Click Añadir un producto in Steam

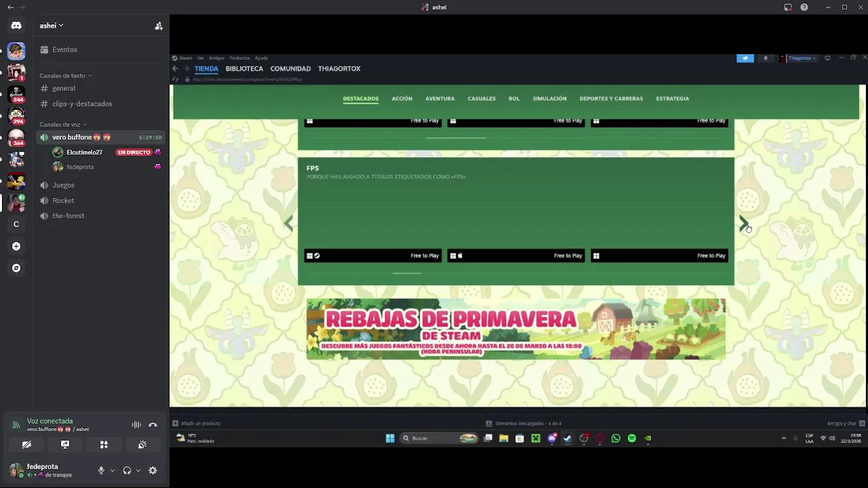click(197, 424)
